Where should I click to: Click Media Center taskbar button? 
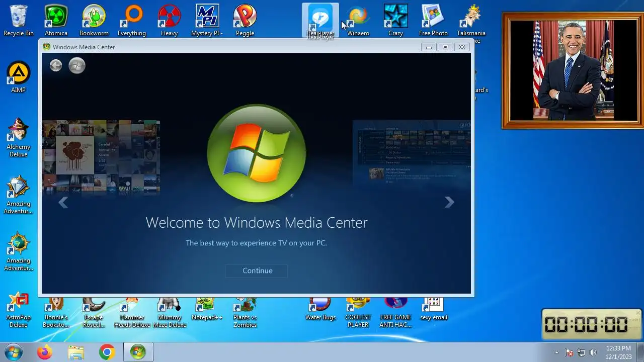[x=138, y=352]
